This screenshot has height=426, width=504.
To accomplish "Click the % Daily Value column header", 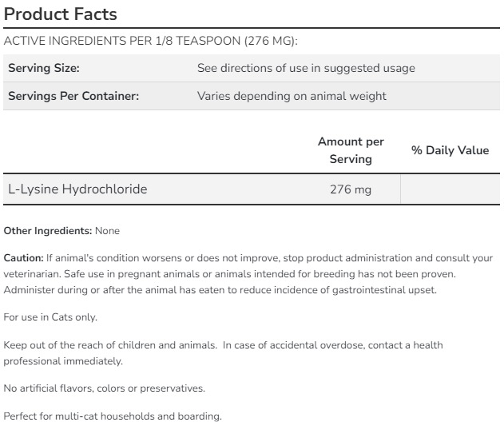I will click(x=450, y=150).
